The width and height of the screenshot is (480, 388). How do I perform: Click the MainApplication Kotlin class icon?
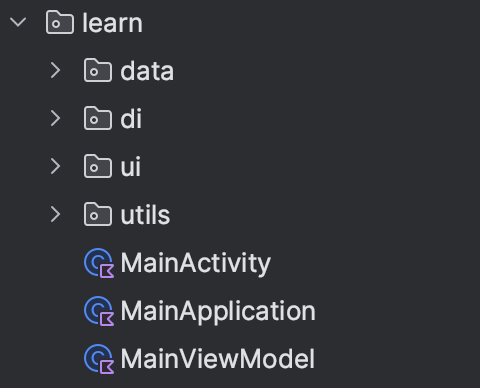coord(99,311)
